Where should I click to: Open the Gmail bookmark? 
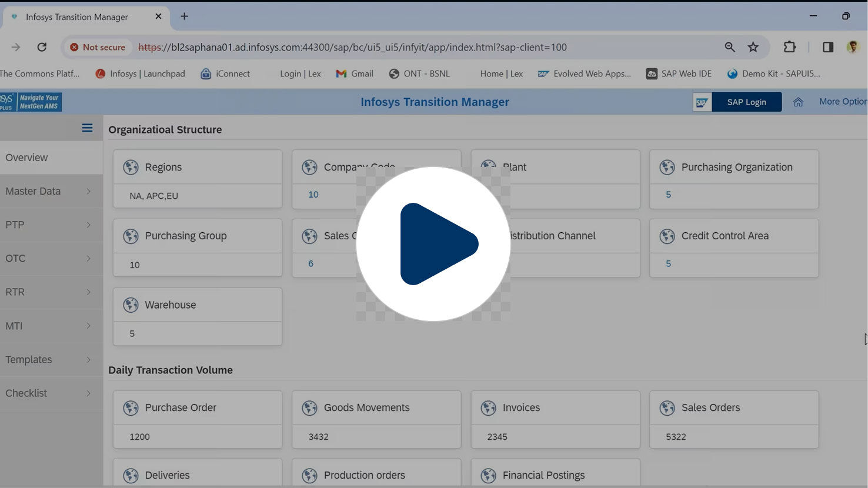click(355, 73)
